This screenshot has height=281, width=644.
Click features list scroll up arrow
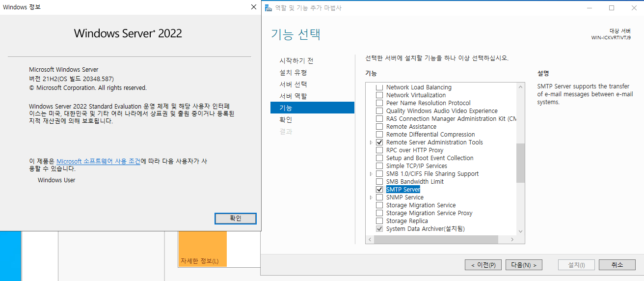tap(520, 87)
